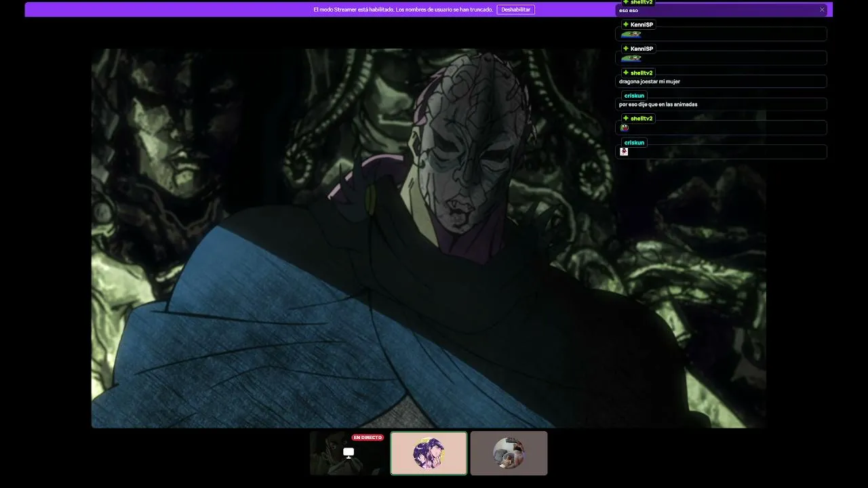This screenshot has height=488, width=868.
Task: Click the green badge icon beside shelltv2 above 'dragona joestar'
Action: coord(626,73)
